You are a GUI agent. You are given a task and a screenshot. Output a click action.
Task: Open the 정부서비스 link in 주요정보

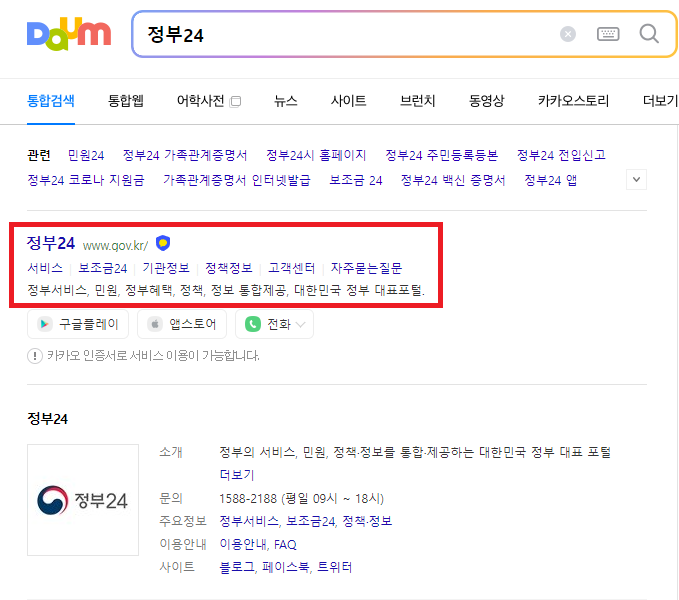pos(249,521)
